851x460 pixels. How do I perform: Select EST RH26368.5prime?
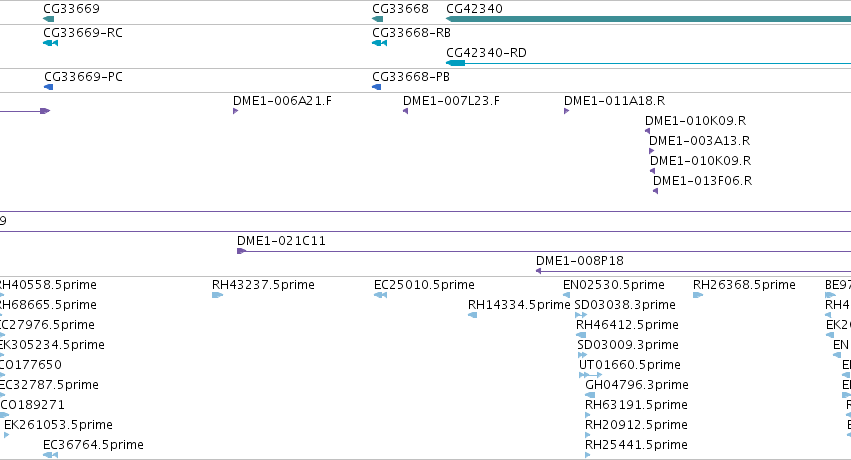(x=744, y=285)
